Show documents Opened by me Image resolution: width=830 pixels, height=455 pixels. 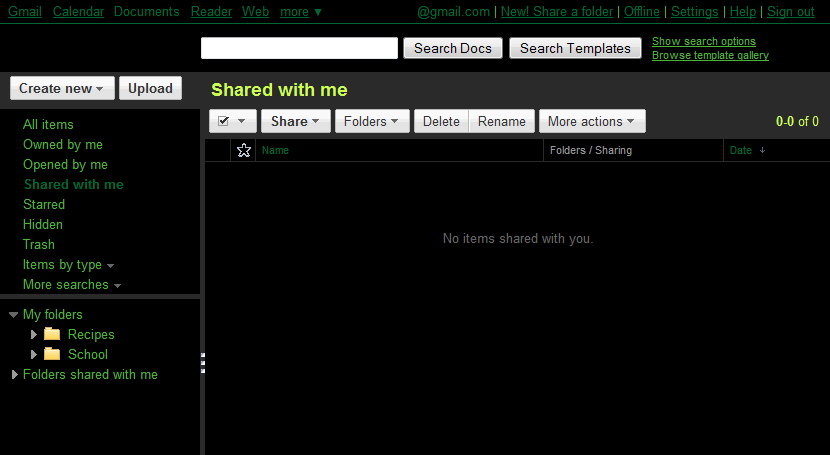click(x=66, y=165)
